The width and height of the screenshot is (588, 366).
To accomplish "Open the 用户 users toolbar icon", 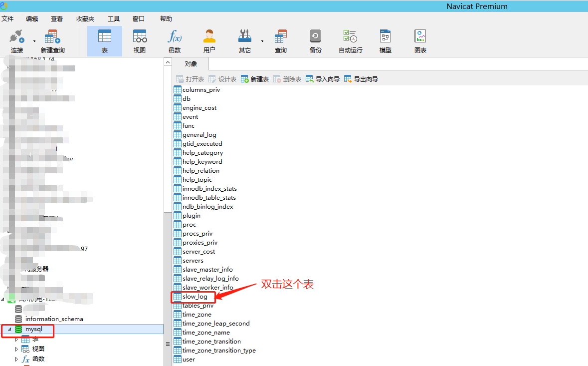I will pyautogui.click(x=209, y=41).
